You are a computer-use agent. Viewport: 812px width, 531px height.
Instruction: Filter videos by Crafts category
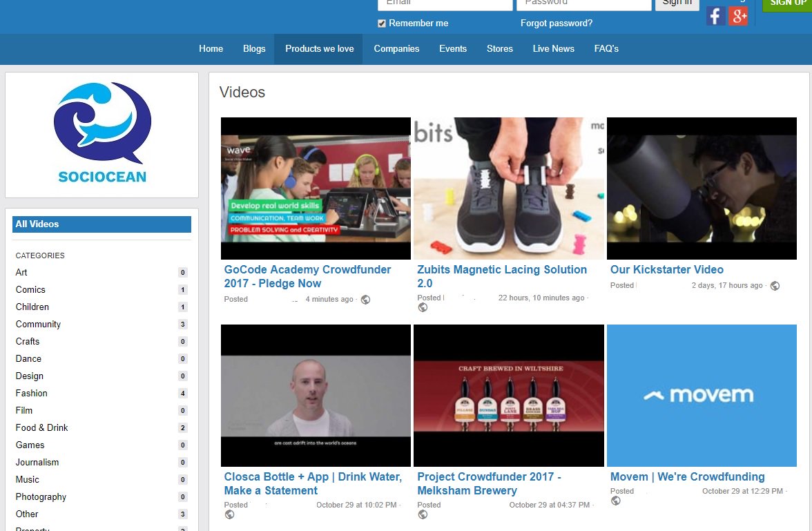pyautogui.click(x=28, y=341)
